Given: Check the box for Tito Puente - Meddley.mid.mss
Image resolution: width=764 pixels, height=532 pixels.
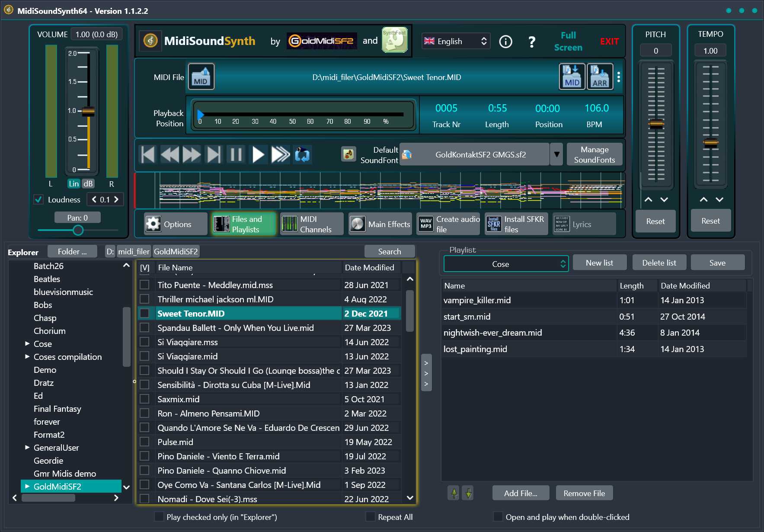Looking at the screenshot, I should coord(144,285).
